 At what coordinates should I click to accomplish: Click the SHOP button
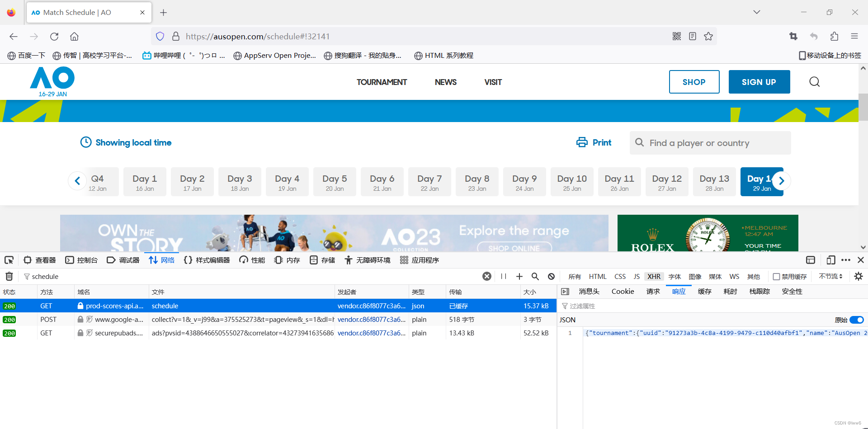point(694,82)
